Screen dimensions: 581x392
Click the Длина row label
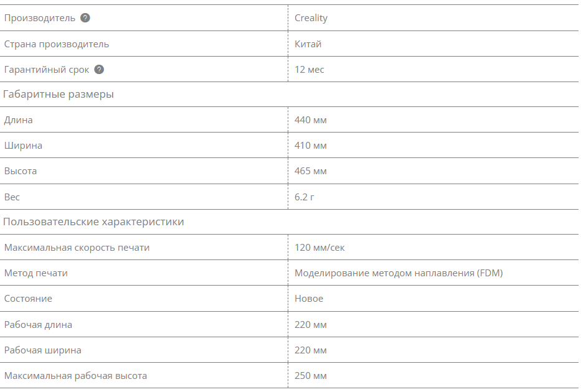[x=18, y=120]
